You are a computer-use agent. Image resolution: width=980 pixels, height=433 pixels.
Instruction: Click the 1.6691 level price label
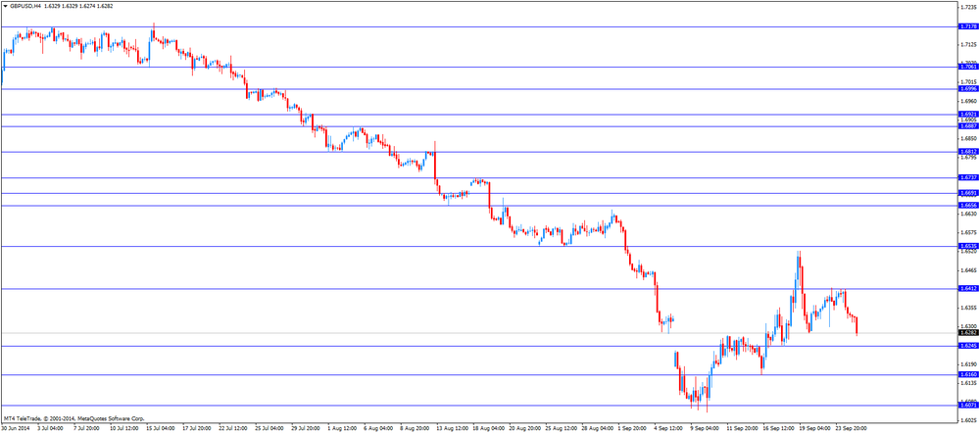coord(968,194)
